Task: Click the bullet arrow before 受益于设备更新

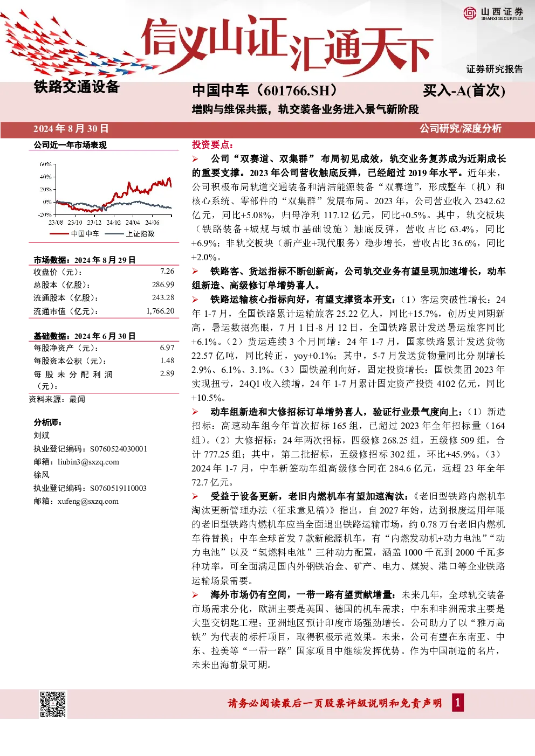Action: click(x=195, y=496)
